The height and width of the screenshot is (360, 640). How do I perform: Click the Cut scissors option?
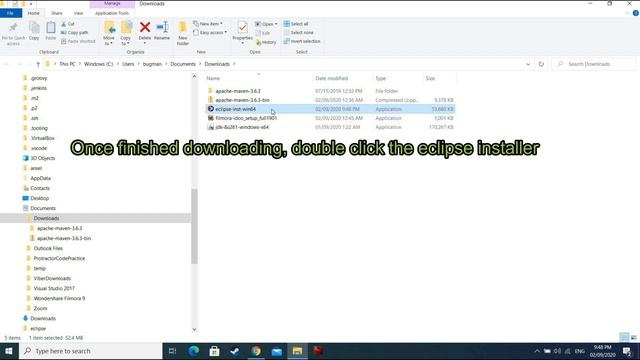tap(68, 24)
